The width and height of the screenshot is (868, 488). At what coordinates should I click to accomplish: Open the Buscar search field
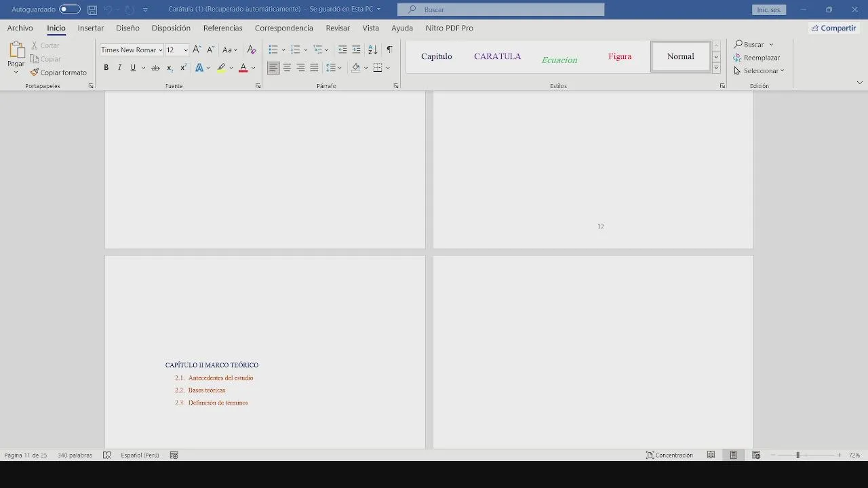pos(500,9)
